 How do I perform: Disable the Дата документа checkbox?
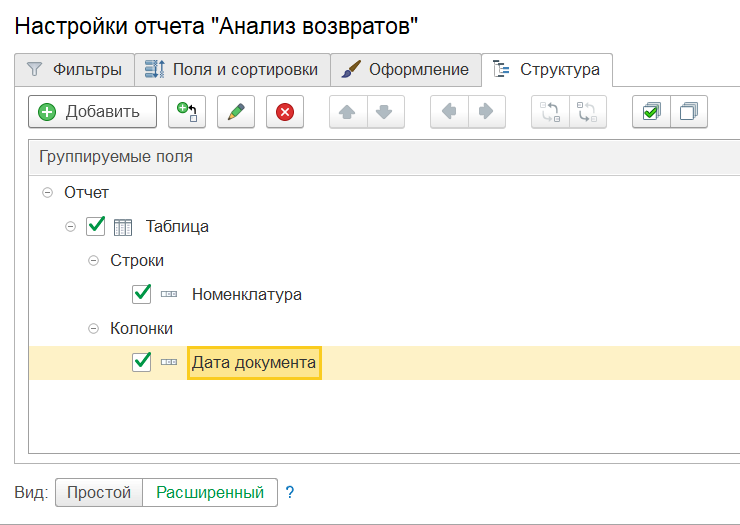[142, 362]
